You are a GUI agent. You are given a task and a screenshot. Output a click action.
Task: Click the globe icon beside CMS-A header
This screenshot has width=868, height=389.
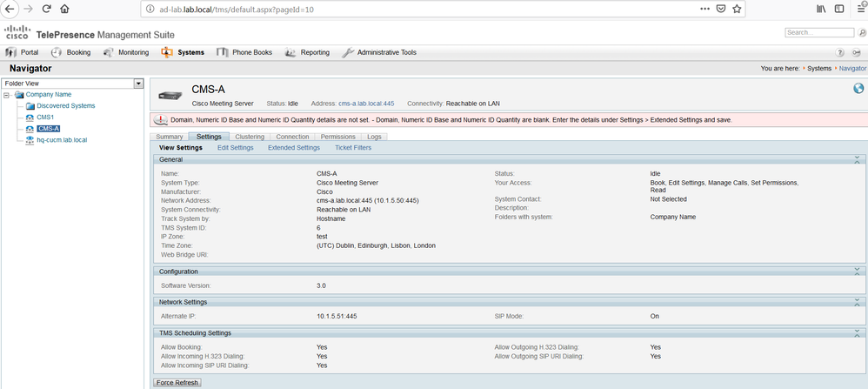point(858,88)
